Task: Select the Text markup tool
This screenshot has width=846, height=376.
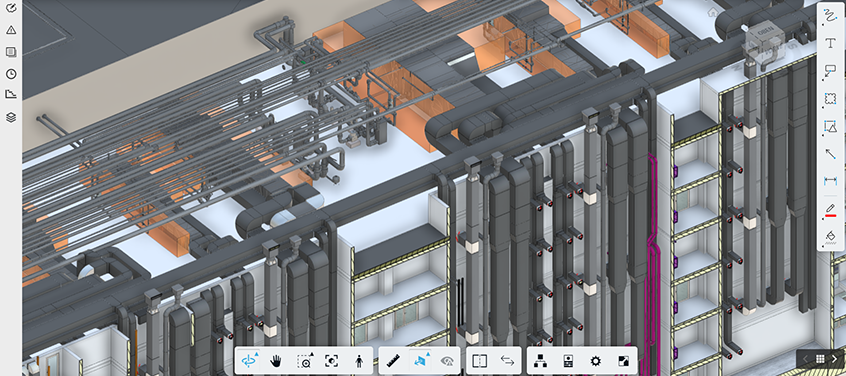Action: click(x=830, y=44)
